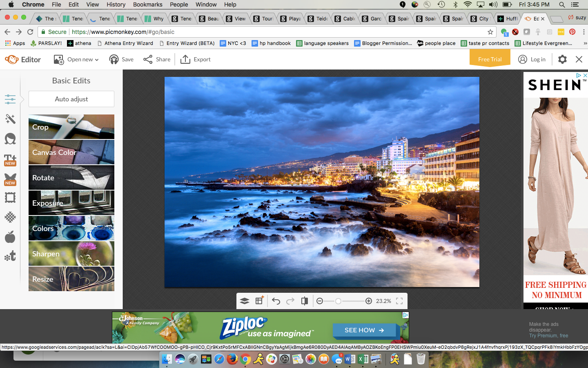
Task: Toggle the compare original image view
Action: coord(305,301)
